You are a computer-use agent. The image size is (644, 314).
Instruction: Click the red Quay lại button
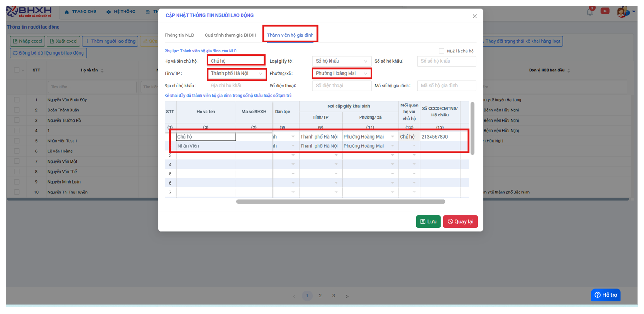pos(460,221)
